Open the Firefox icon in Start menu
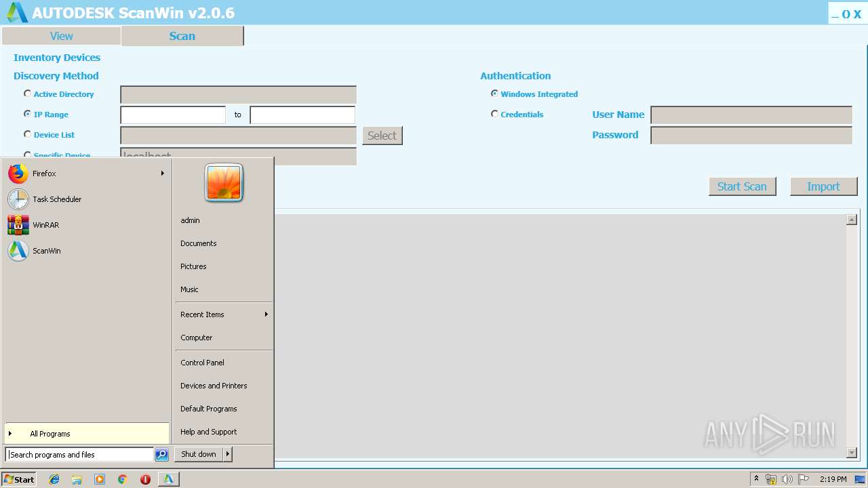This screenshot has width=868, height=488. (18, 174)
